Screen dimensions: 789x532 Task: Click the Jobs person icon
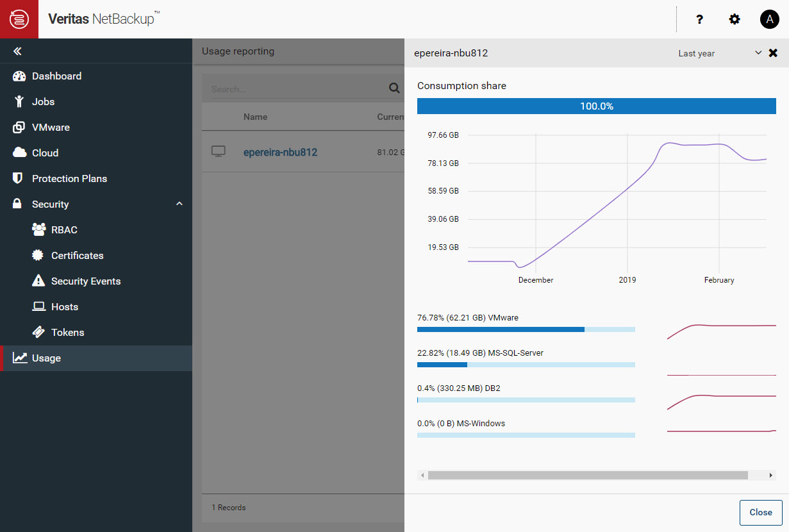19,102
